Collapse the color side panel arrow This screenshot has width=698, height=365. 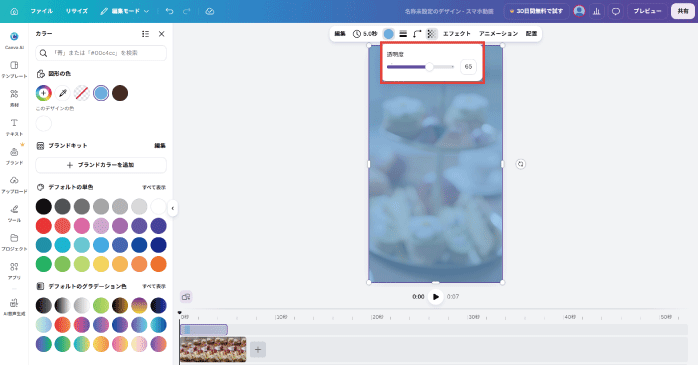173,208
